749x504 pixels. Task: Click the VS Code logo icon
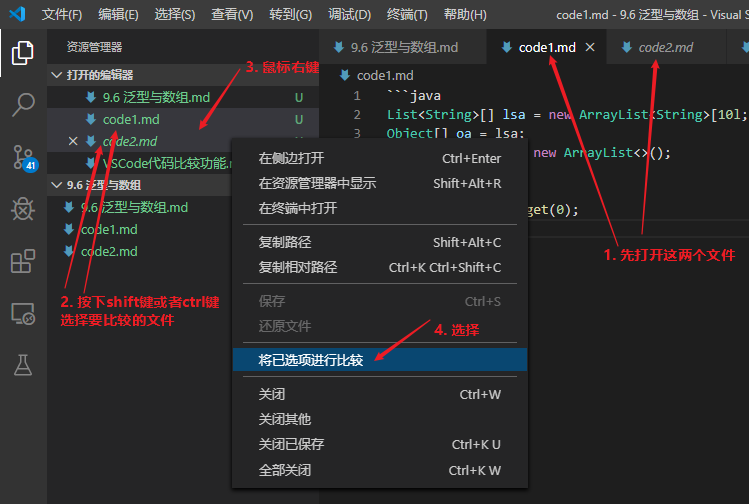point(17,14)
